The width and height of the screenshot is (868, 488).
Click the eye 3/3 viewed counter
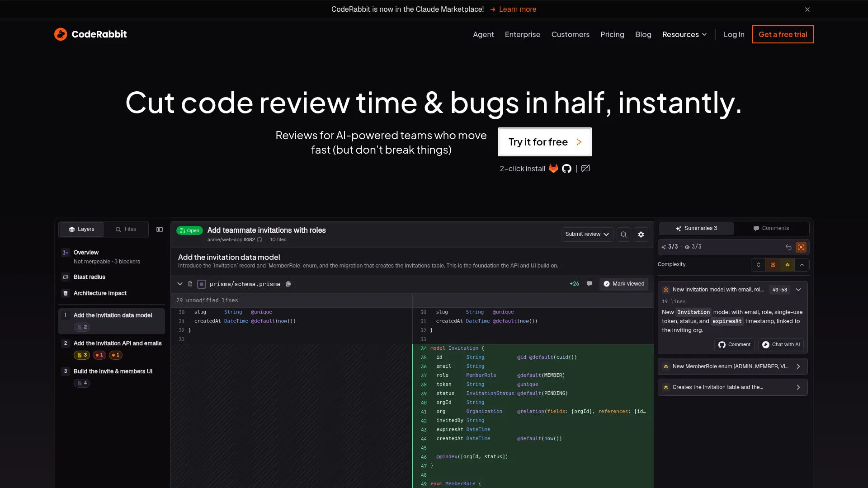pyautogui.click(x=693, y=247)
